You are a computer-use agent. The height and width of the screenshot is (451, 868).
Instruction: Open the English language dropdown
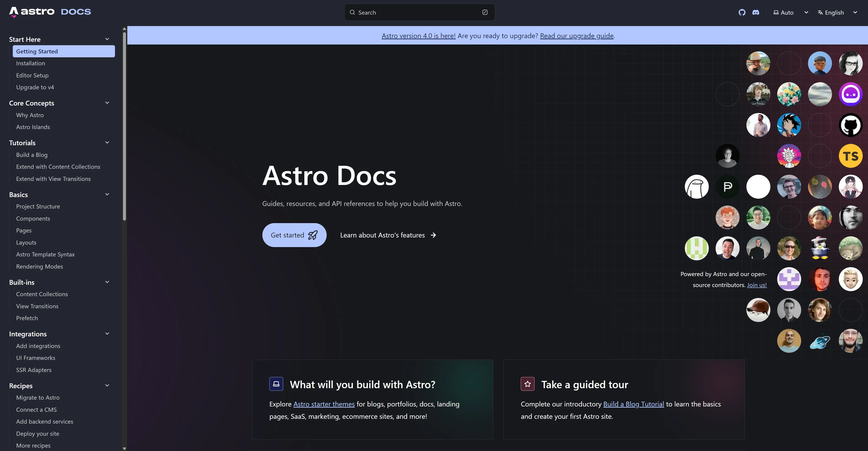tap(837, 13)
